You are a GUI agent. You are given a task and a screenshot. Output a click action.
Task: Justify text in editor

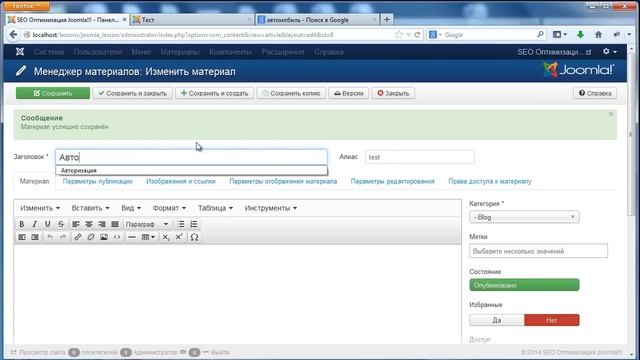click(115, 224)
